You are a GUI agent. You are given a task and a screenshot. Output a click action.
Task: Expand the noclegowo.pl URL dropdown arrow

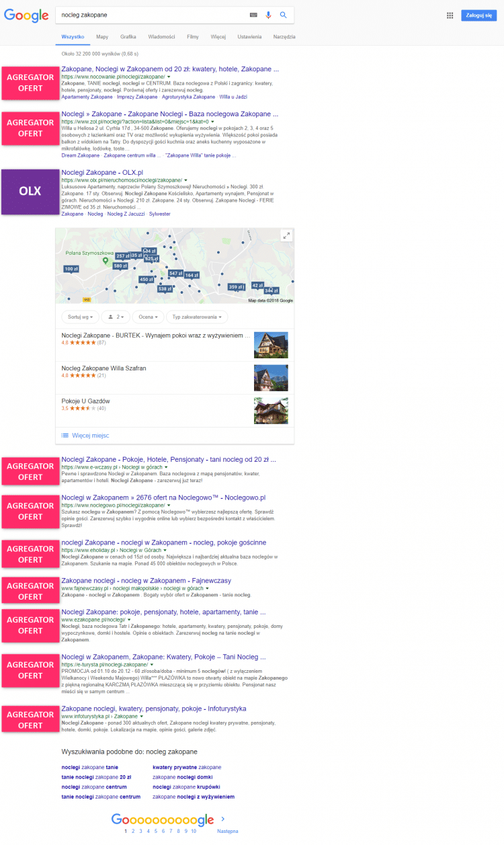[x=169, y=506]
